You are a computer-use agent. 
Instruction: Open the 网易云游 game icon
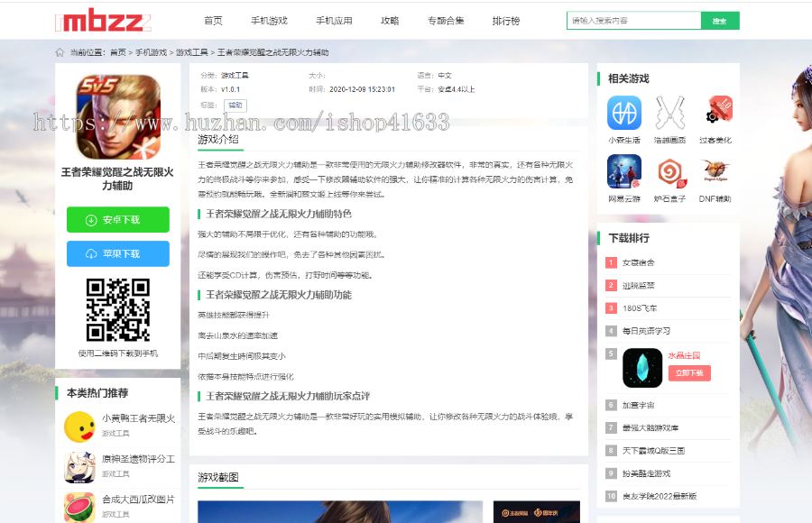point(624,171)
